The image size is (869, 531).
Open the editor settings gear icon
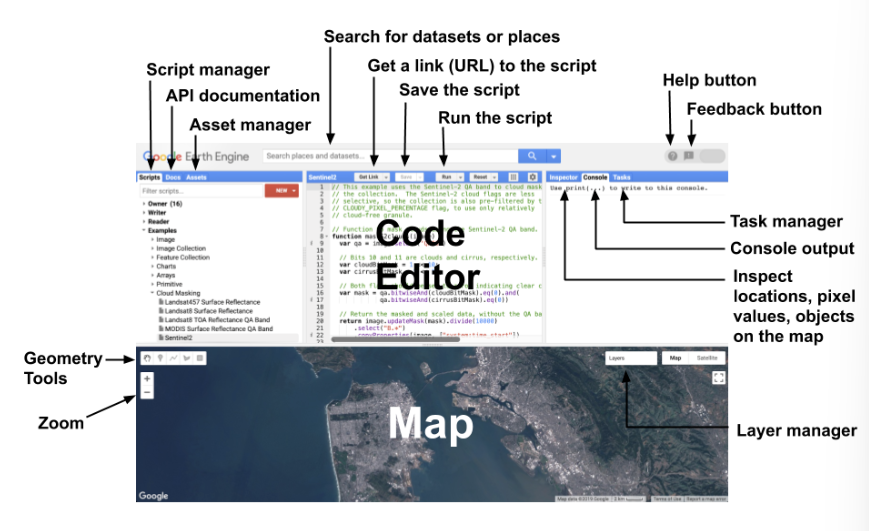coord(533,177)
